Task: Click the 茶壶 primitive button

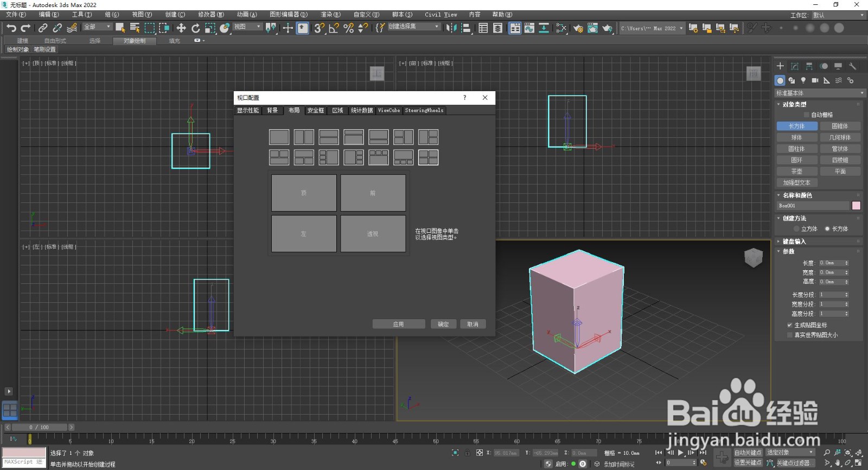Action: pos(796,172)
